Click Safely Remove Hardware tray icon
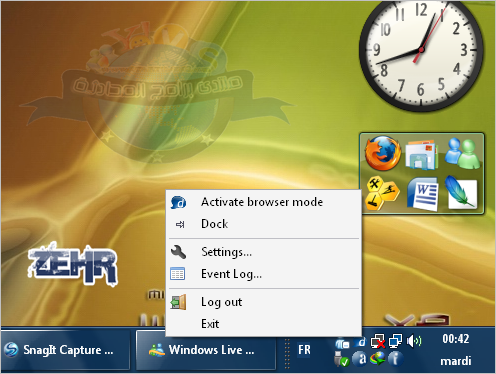This screenshot has width=496, height=374. click(341, 359)
